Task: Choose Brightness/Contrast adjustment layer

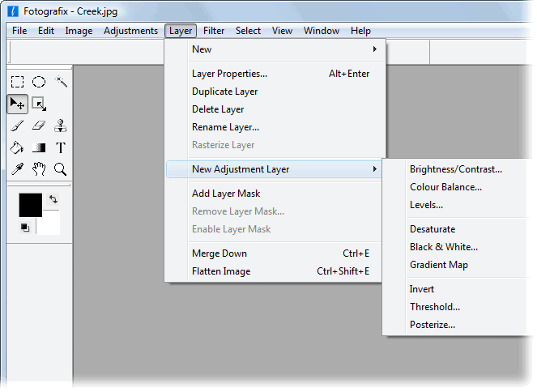Action: click(x=455, y=169)
